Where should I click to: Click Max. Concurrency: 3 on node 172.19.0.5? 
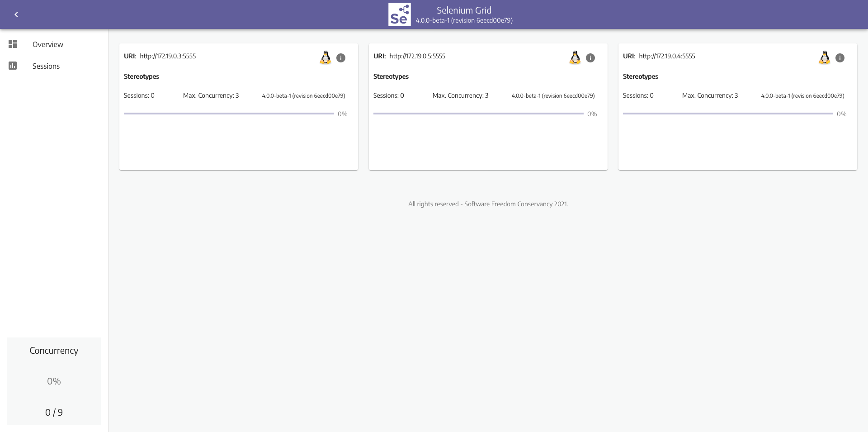461,95
